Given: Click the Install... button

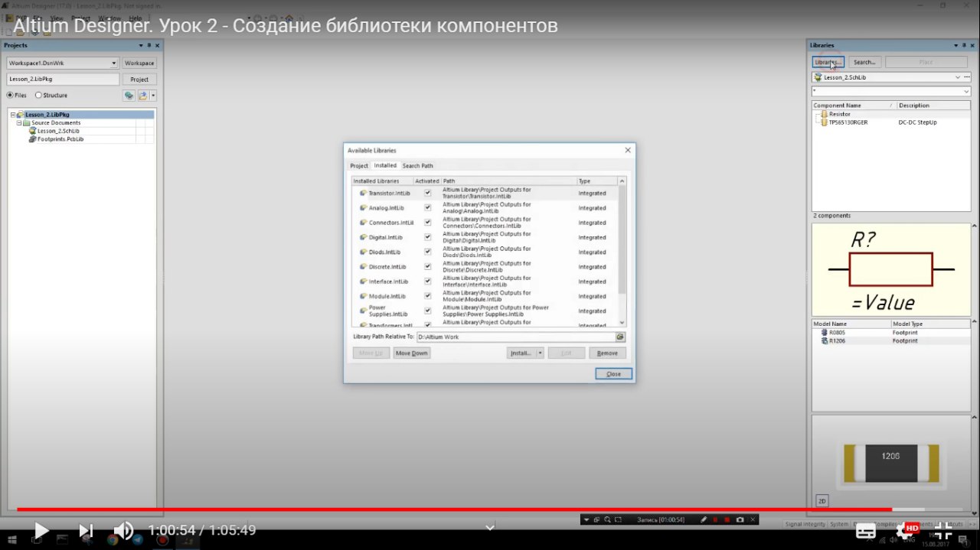Looking at the screenshot, I should [x=521, y=353].
